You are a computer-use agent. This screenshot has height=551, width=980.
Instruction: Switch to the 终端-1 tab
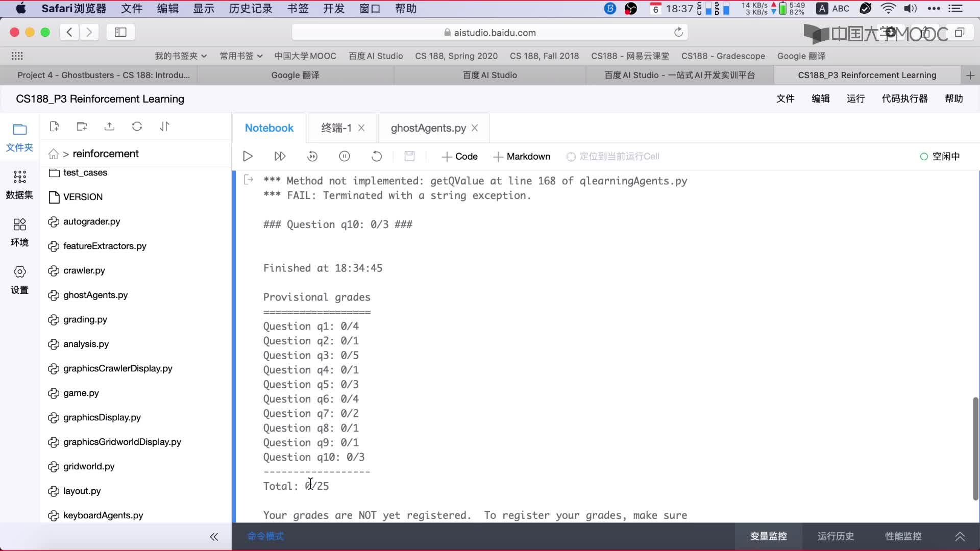(x=336, y=128)
